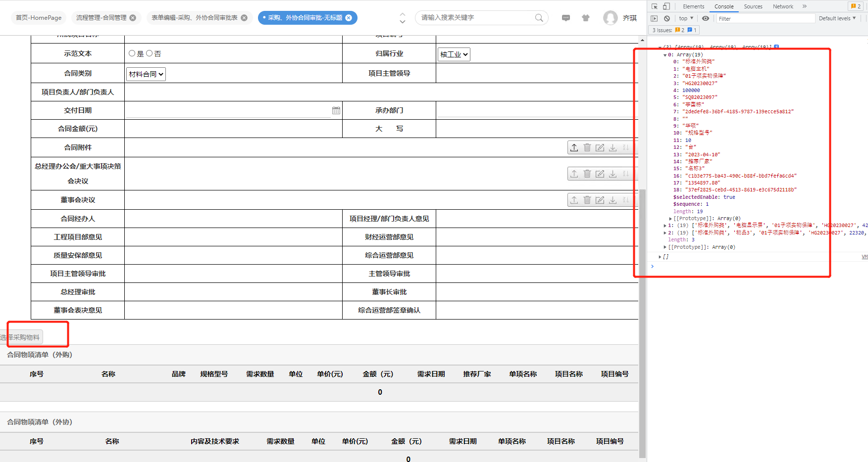Click the search magnifier icon
Viewport: 868px width, 462px height.
point(539,18)
